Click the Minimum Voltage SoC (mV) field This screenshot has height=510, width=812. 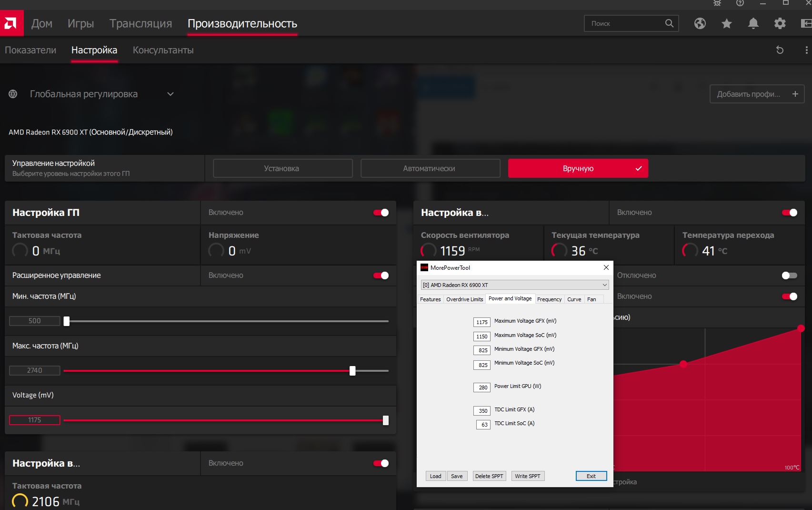[482, 365]
